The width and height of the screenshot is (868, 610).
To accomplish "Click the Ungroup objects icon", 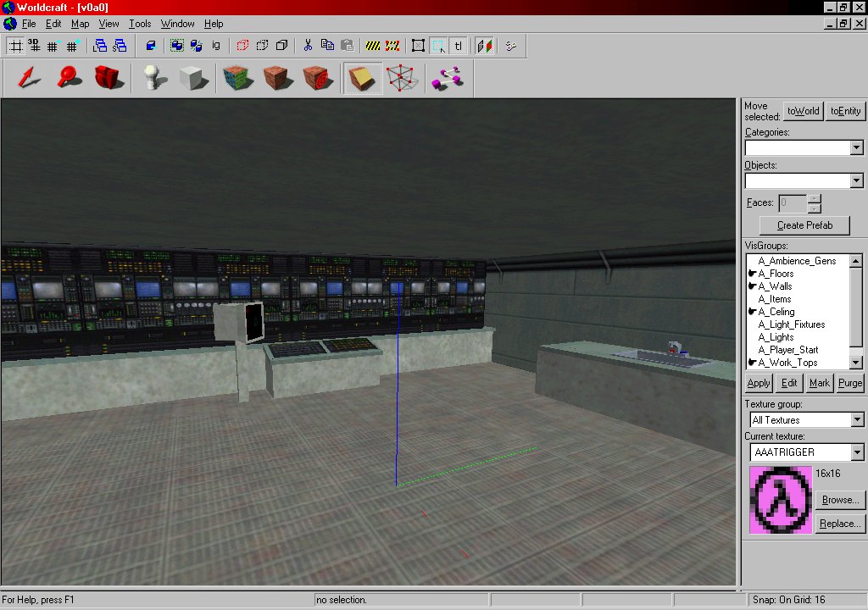I will pos(197,46).
